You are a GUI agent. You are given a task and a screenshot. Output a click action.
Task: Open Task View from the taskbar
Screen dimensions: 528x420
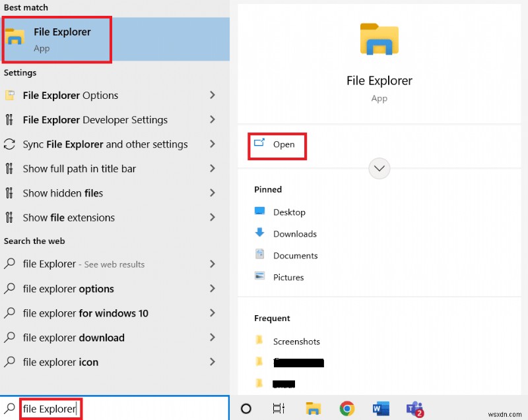point(279,409)
